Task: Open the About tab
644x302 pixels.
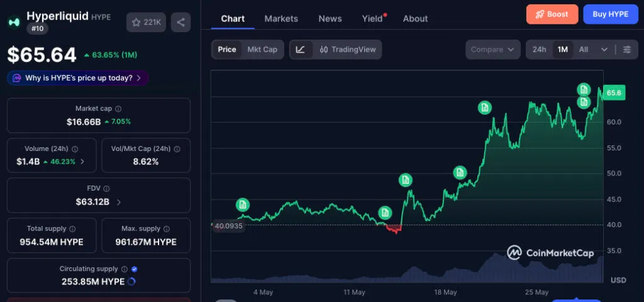Action: click(415, 18)
